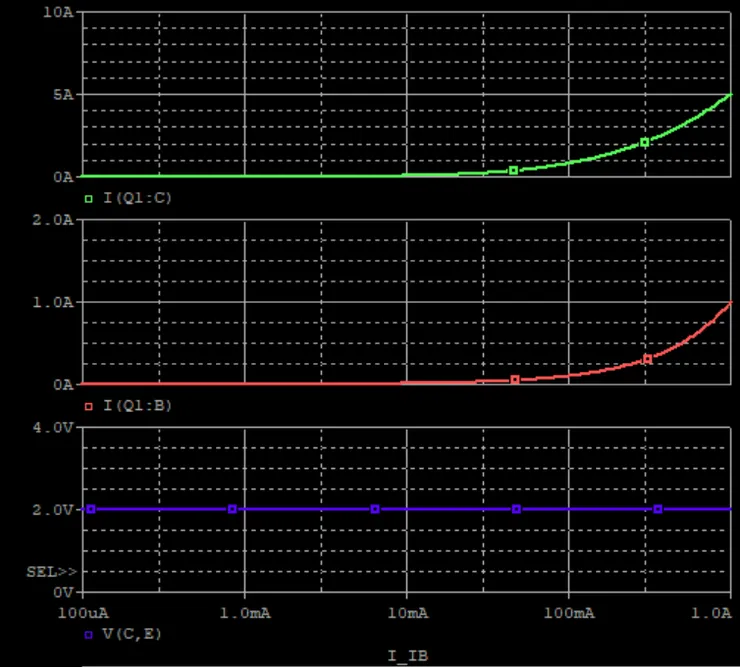Image resolution: width=740 pixels, height=667 pixels.
Task: Click the 1.0mA x-axis label
Action: pyautogui.click(x=245, y=613)
